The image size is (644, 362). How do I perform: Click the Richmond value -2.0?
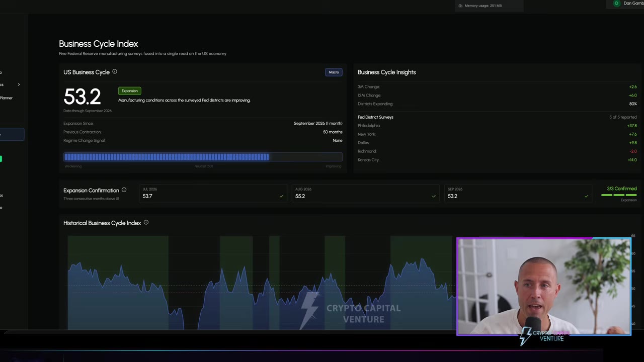pos(633,151)
